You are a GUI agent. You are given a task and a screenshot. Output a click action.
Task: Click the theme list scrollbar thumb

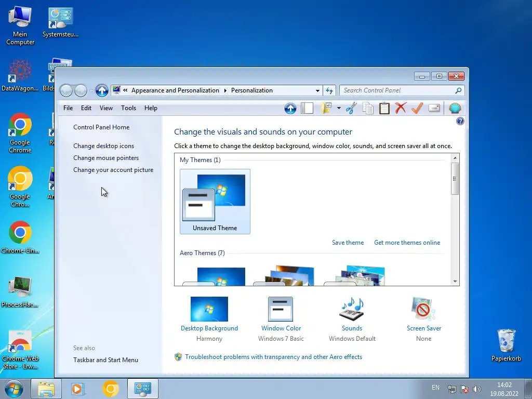coord(455,179)
